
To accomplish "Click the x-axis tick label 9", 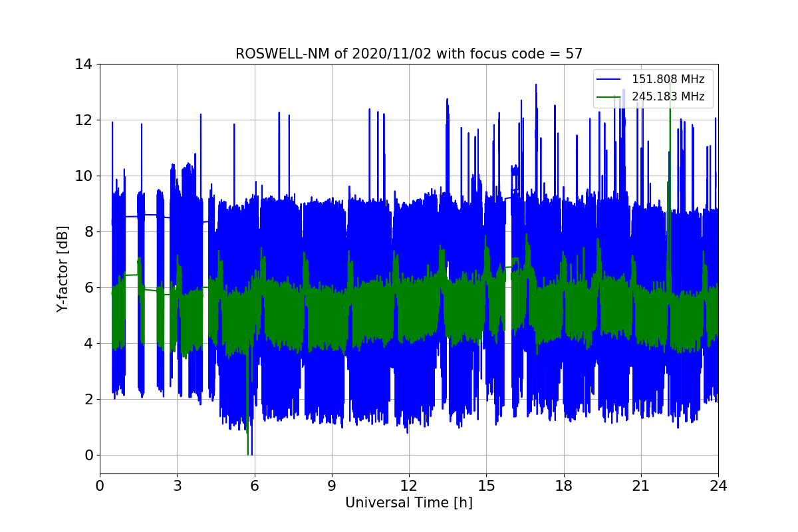I will [x=332, y=485].
